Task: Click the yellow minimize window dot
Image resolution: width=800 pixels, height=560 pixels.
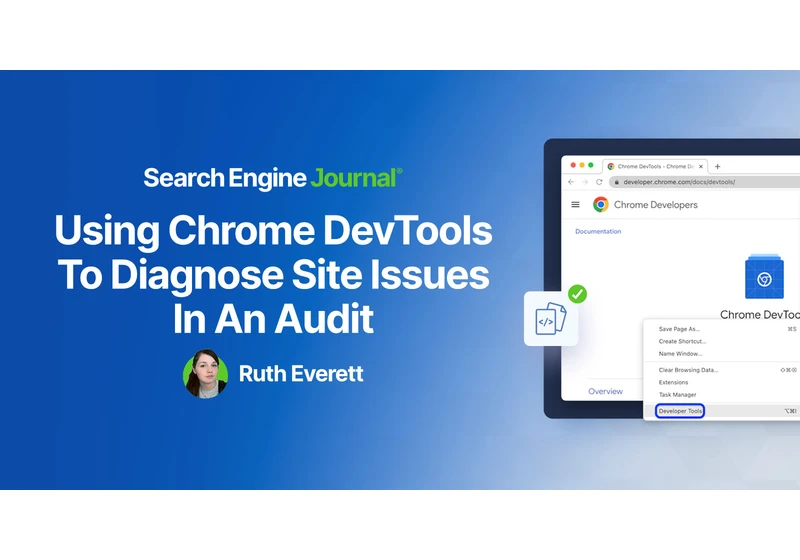Action: 582,165
